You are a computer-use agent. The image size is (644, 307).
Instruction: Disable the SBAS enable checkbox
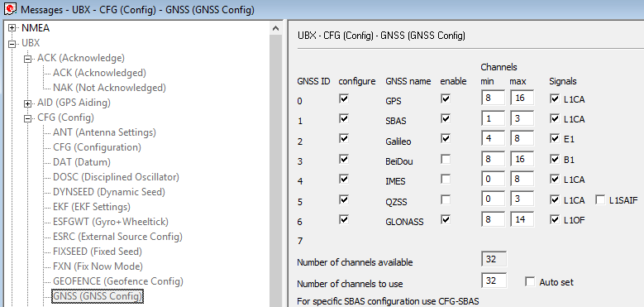tap(446, 119)
